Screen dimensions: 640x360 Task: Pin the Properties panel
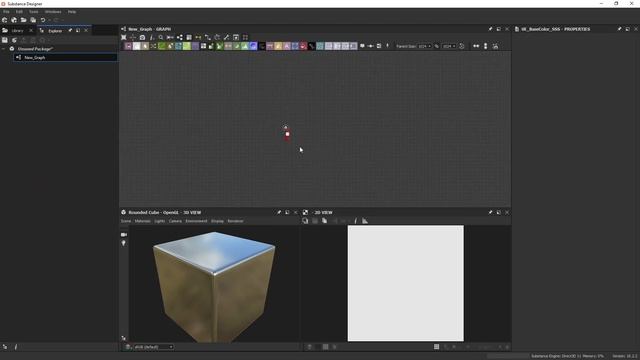point(619,29)
